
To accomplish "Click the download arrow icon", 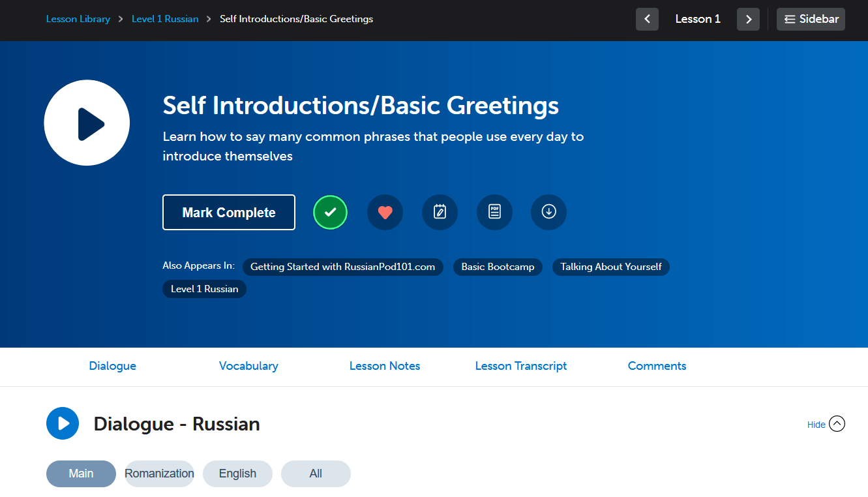I will pyautogui.click(x=548, y=213).
